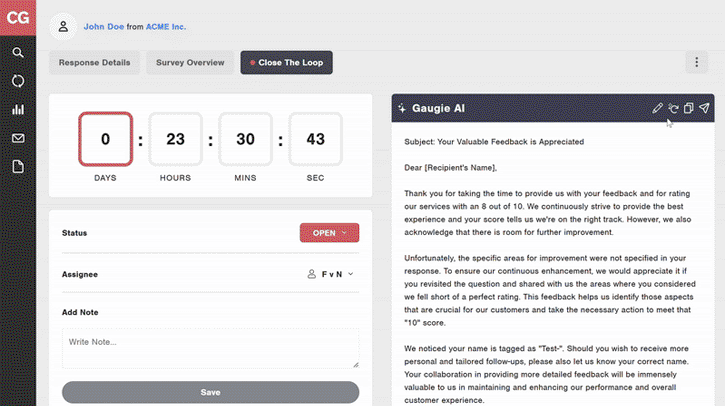Click the sparkle icon beside Gaugie AI

(402, 108)
